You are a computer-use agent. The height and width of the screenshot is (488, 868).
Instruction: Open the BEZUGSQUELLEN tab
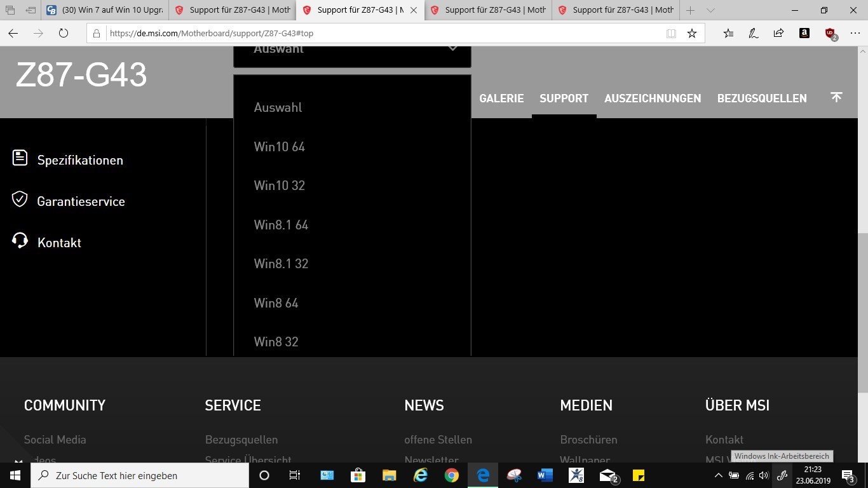[x=762, y=98]
